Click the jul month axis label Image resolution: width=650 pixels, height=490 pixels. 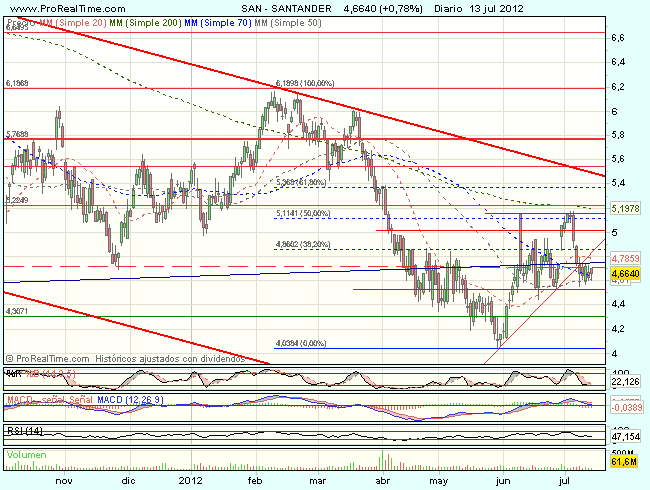(564, 481)
